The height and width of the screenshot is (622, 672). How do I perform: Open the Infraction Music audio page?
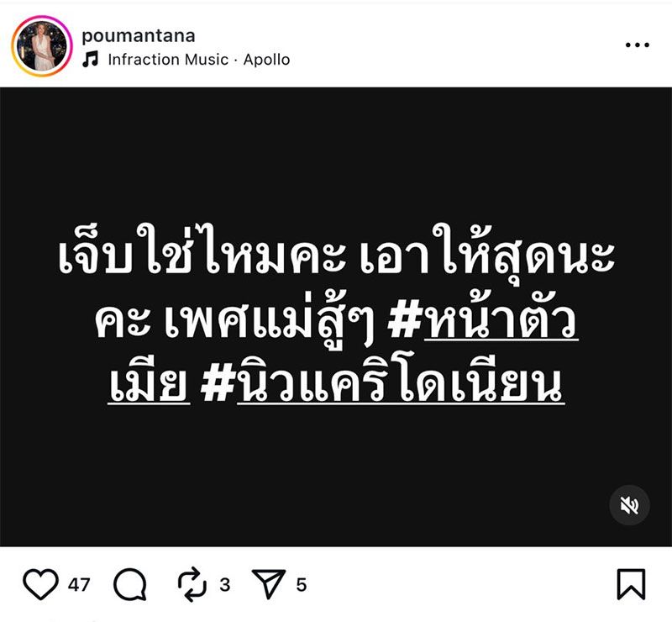(x=168, y=59)
